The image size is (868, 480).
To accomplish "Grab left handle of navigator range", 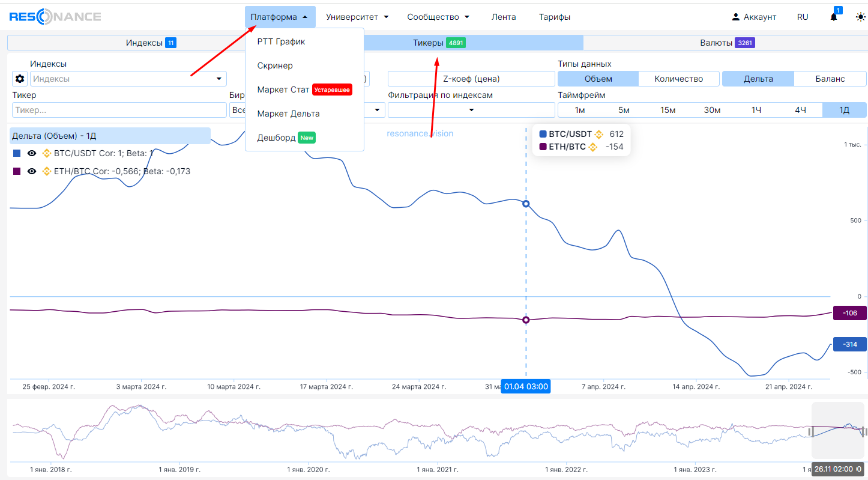I will pyautogui.click(x=811, y=431).
